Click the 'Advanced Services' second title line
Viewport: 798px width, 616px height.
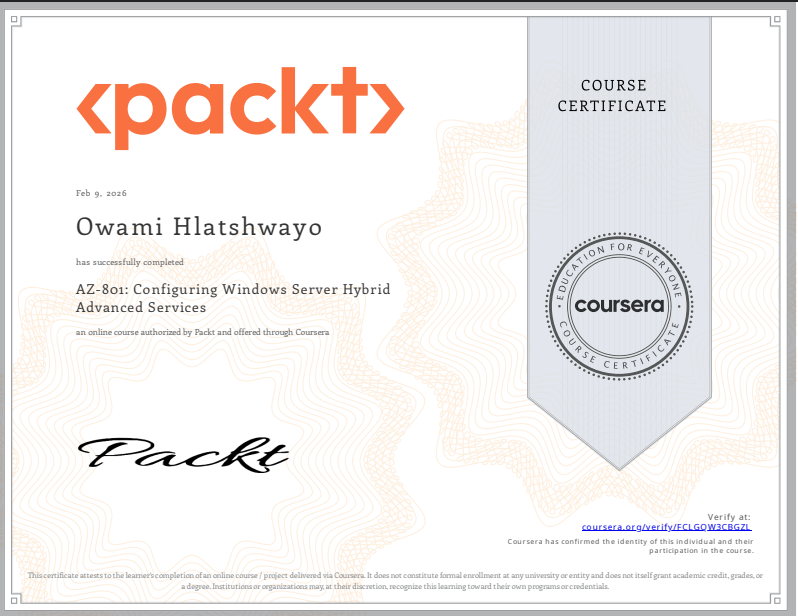[141, 308]
